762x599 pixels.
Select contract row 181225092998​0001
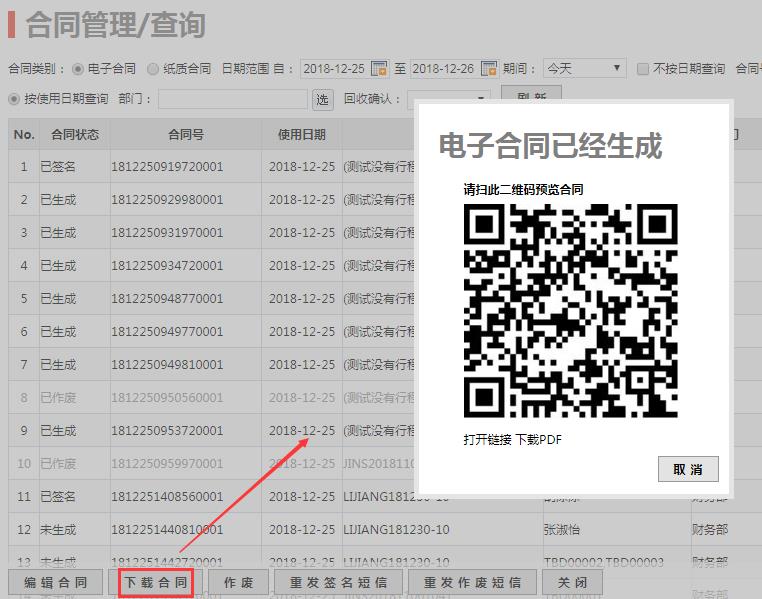tap(167, 200)
